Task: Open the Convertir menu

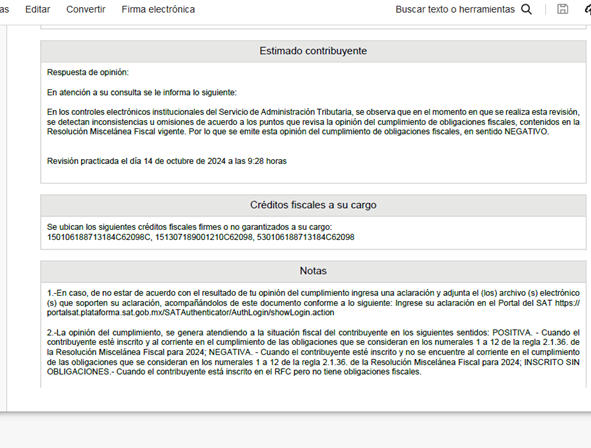Action: [86, 9]
